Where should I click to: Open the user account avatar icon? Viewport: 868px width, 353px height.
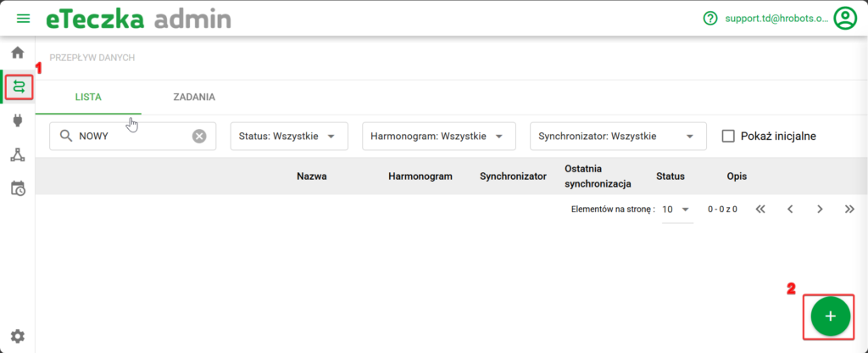coord(844,18)
